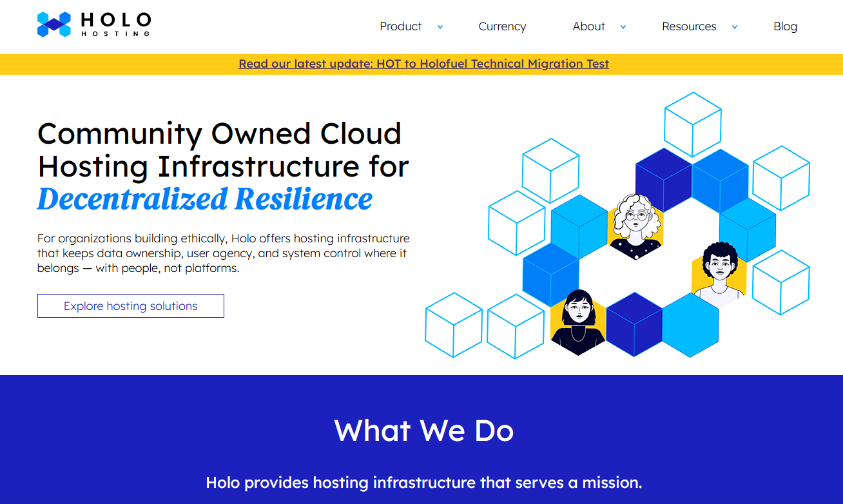Click the Explore hosting solutions button
Screen dimensions: 843x504
pos(131,306)
